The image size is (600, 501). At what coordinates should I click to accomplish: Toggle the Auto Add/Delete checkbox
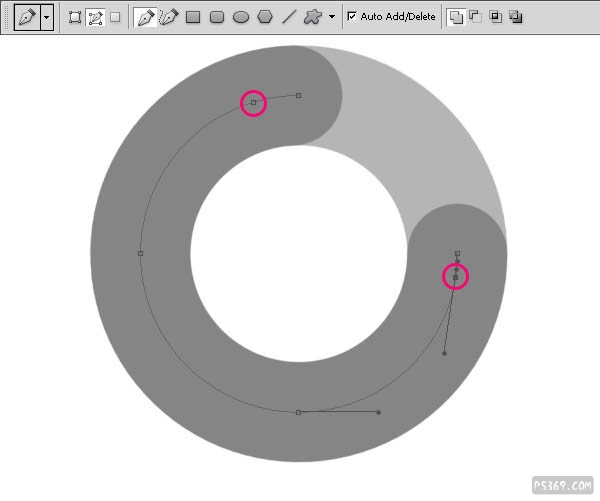click(352, 17)
